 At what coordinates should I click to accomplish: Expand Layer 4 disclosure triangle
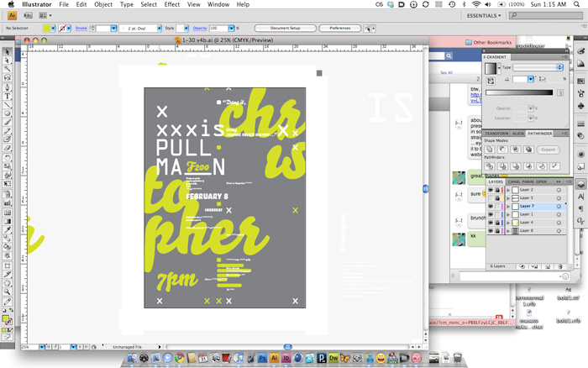pos(508,223)
